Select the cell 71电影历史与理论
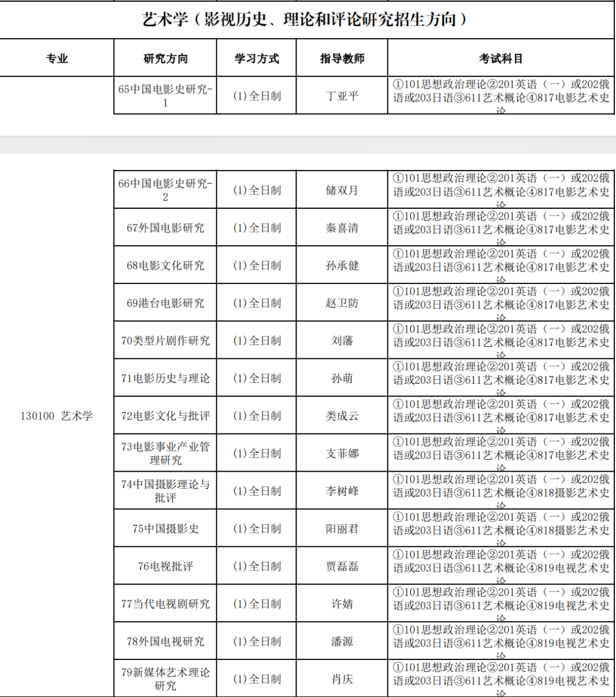 click(165, 378)
